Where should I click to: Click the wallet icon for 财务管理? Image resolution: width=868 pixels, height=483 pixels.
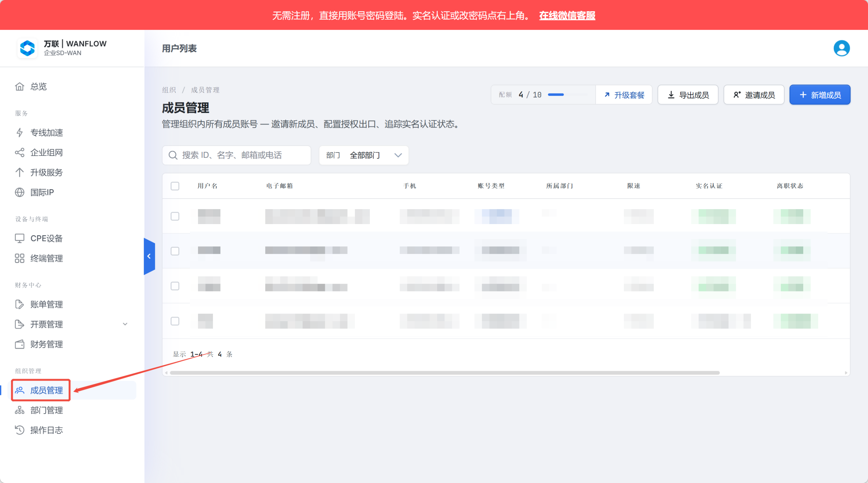[x=20, y=344]
